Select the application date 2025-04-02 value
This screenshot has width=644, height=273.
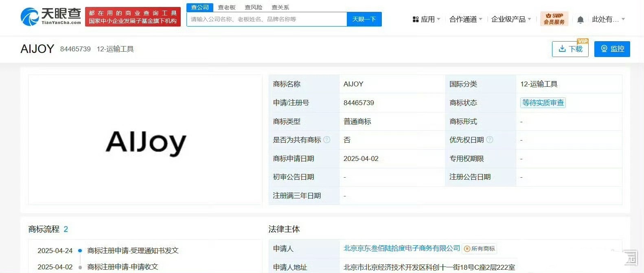pos(361,159)
